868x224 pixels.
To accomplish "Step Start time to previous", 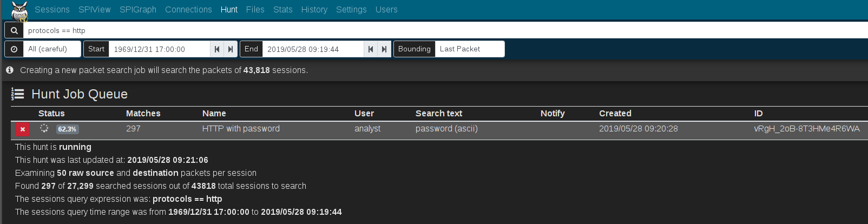I will click(x=217, y=49).
